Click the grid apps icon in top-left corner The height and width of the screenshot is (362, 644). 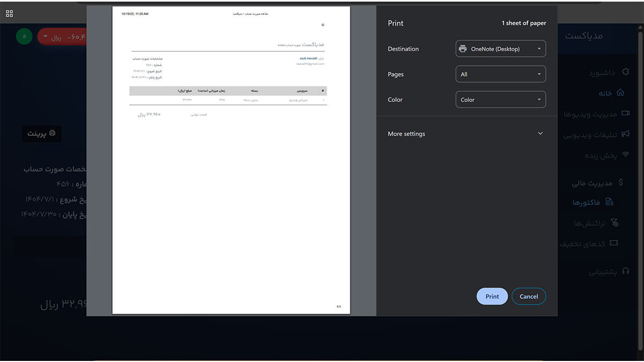[9, 13]
